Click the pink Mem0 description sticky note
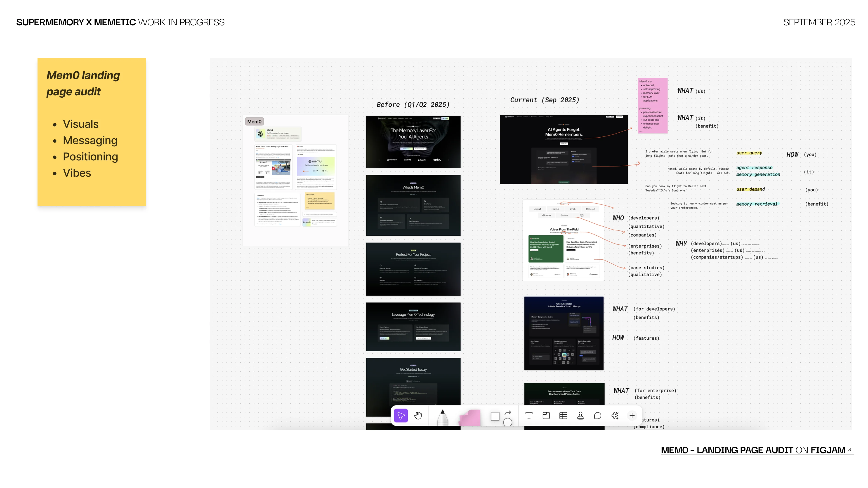The width and height of the screenshot is (868, 488). [x=652, y=106]
